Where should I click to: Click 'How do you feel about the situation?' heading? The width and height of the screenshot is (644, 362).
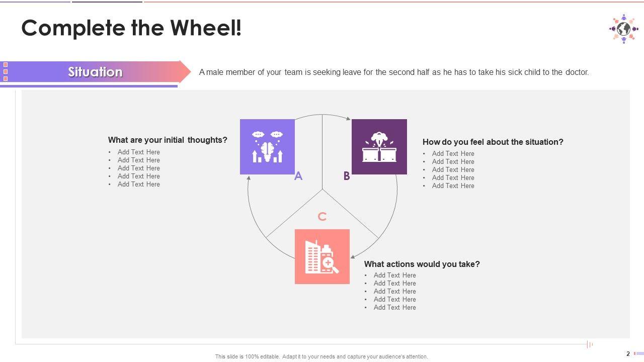(x=493, y=142)
